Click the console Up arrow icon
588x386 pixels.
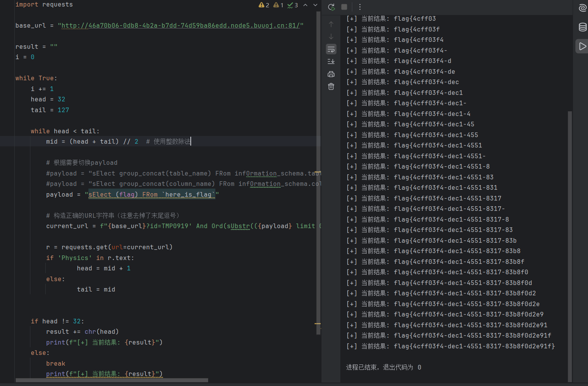pos(331,24)
